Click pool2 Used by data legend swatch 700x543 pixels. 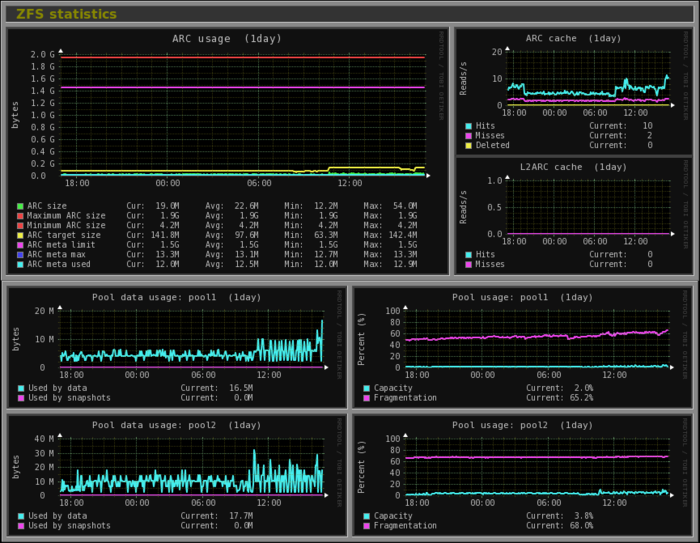coord(20,516)
